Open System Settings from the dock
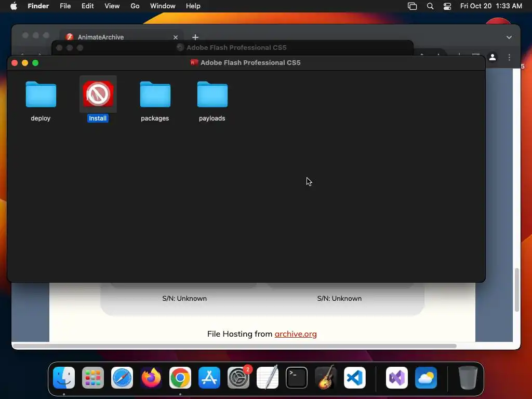 click(x=238, y=378)
